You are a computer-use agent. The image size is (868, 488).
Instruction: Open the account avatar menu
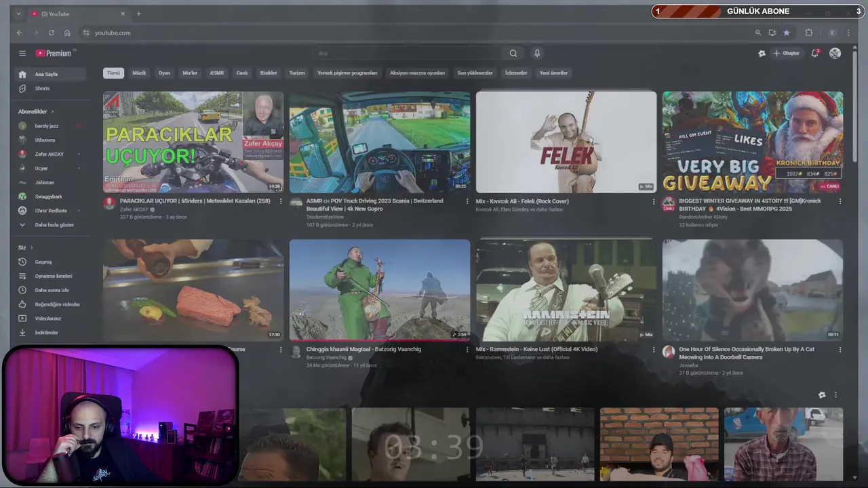(835, 54)
